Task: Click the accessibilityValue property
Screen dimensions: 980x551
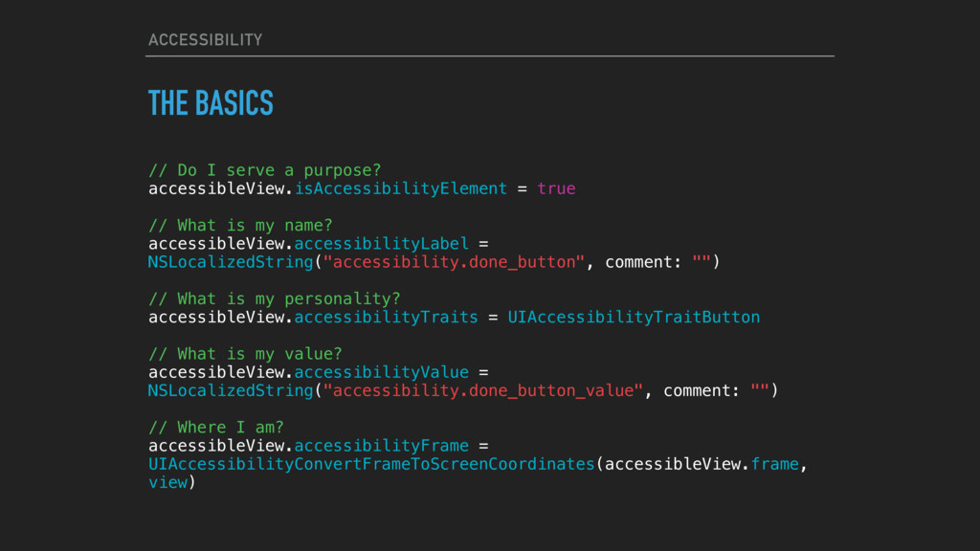Action: point(381,372)
